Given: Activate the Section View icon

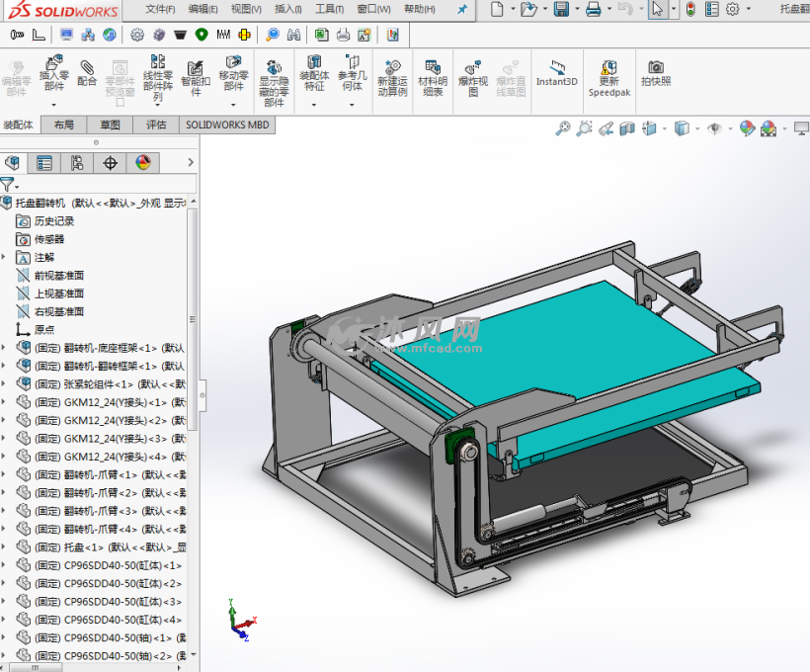Looking at the screenshot, I should 628,128.
